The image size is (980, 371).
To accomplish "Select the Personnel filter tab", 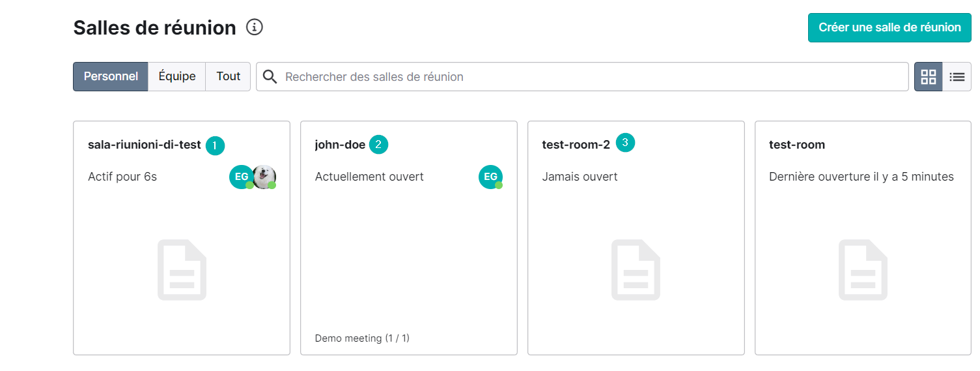I will [111, 76].
